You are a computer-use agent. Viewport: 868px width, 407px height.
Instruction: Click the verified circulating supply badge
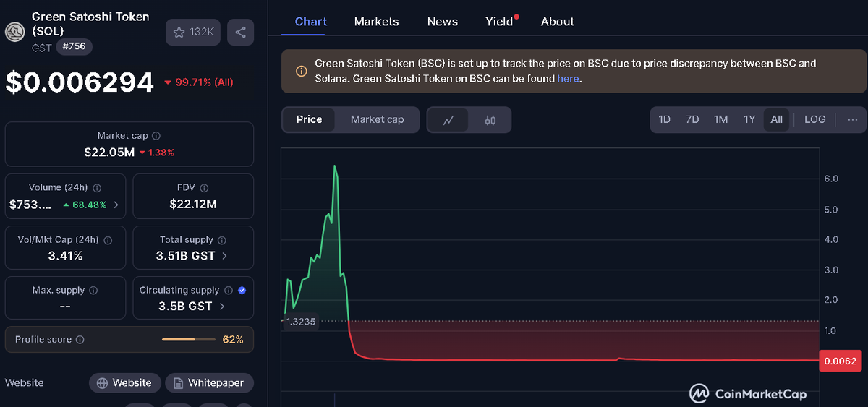coord(242,291)
